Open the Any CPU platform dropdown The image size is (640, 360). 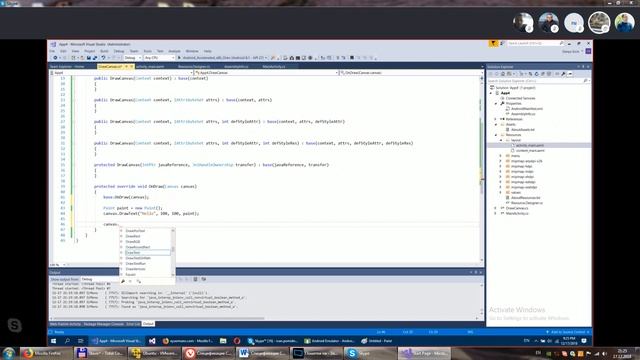tap(159, 58)
